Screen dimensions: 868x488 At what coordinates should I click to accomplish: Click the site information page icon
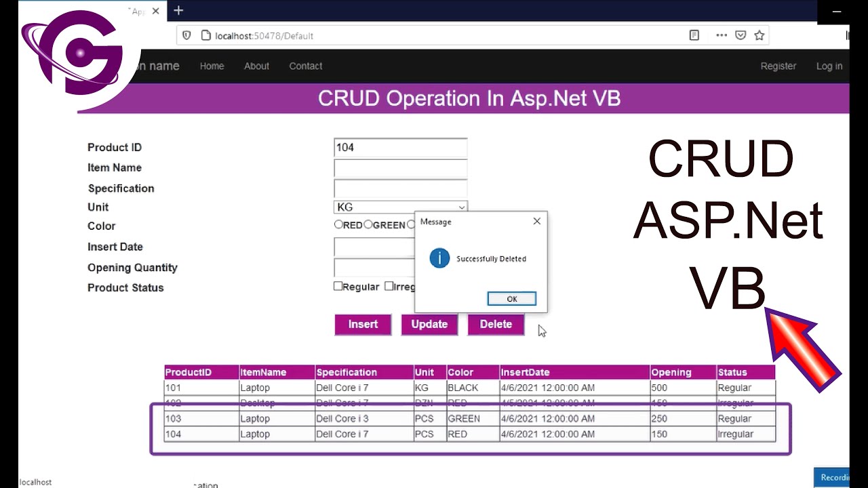tap(206, 35)
